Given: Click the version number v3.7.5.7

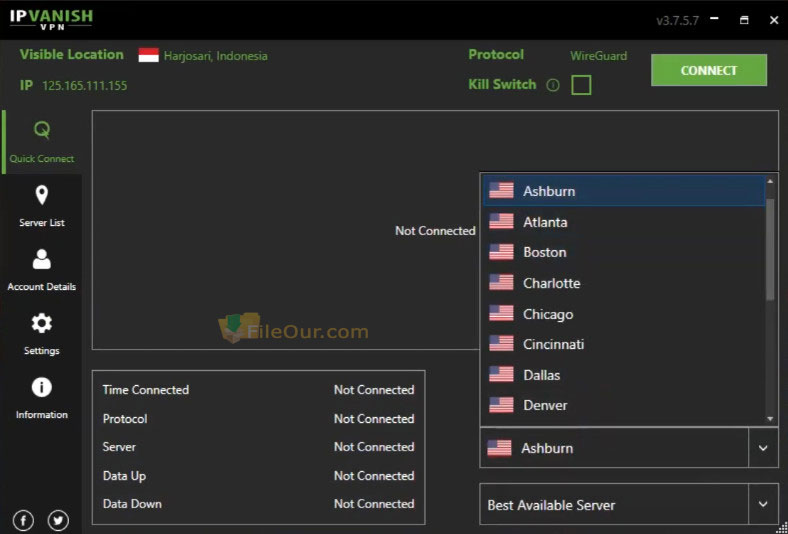Looking at the screenshot, I should (x=677, y=21).
